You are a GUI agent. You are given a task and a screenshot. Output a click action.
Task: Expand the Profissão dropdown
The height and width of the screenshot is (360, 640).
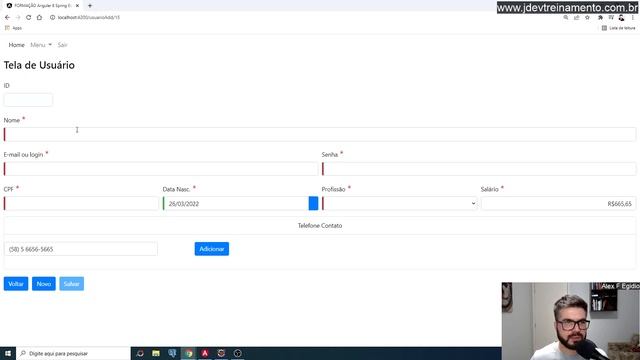(x=400, y=203)
